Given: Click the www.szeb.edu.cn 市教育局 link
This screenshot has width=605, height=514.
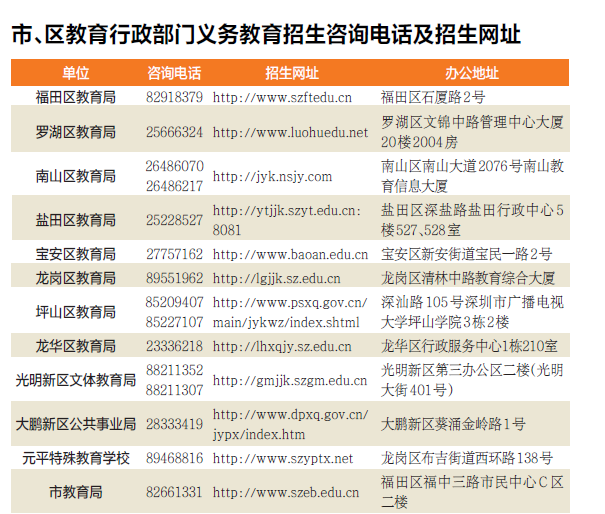Looking at the screenshot, I should pos(286,492).
